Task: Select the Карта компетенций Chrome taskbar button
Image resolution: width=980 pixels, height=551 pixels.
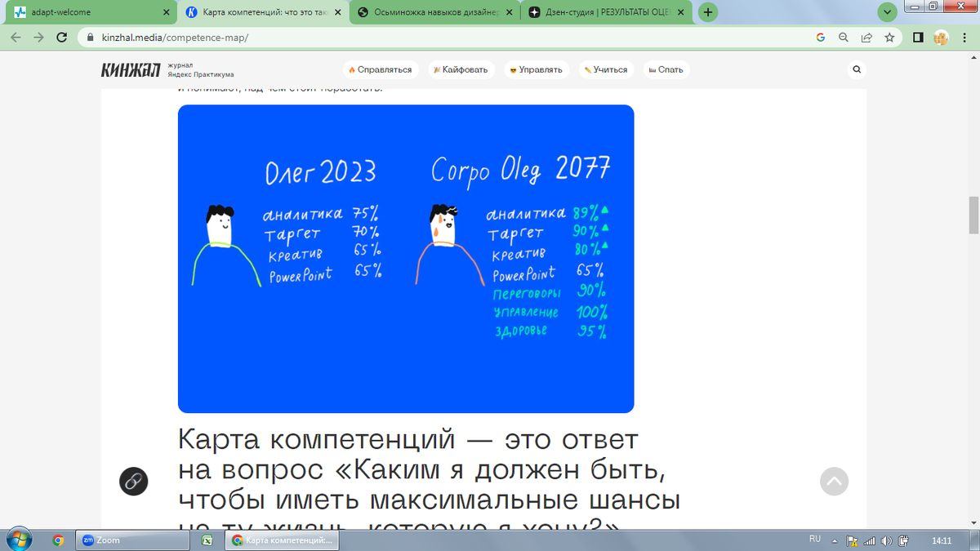Action: 283,540
